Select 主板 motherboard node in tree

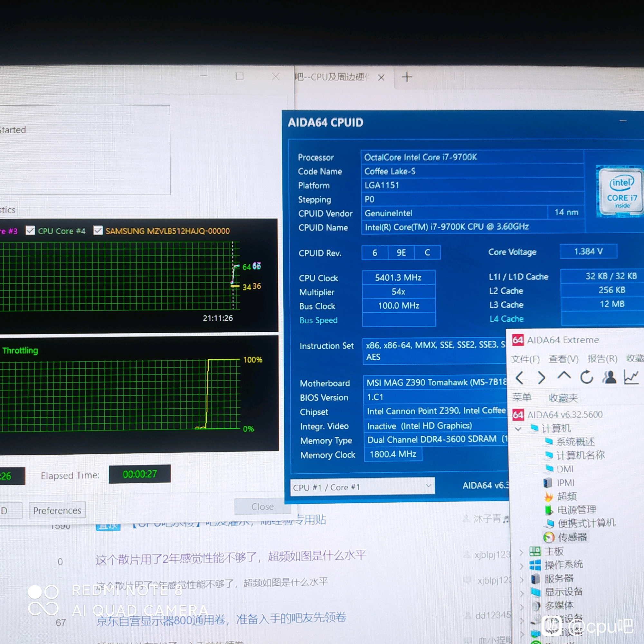click(x=554, y=551)
